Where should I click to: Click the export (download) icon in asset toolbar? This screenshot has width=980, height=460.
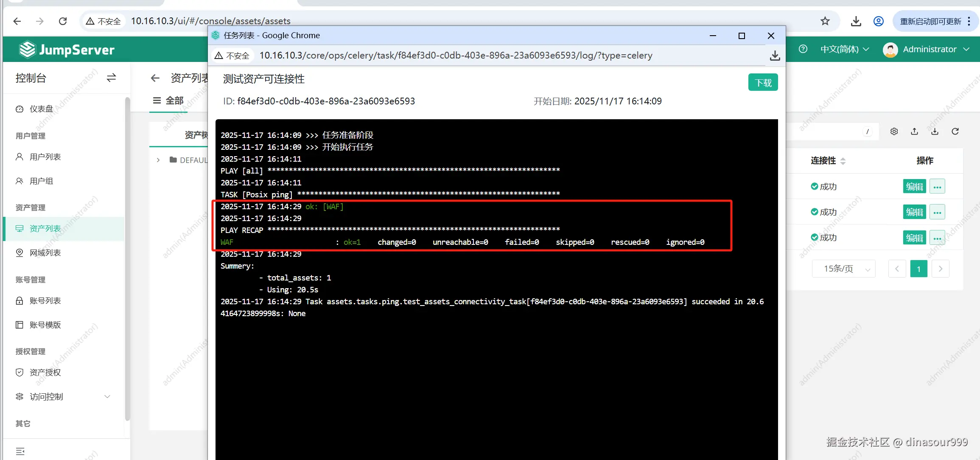(935, 132)
